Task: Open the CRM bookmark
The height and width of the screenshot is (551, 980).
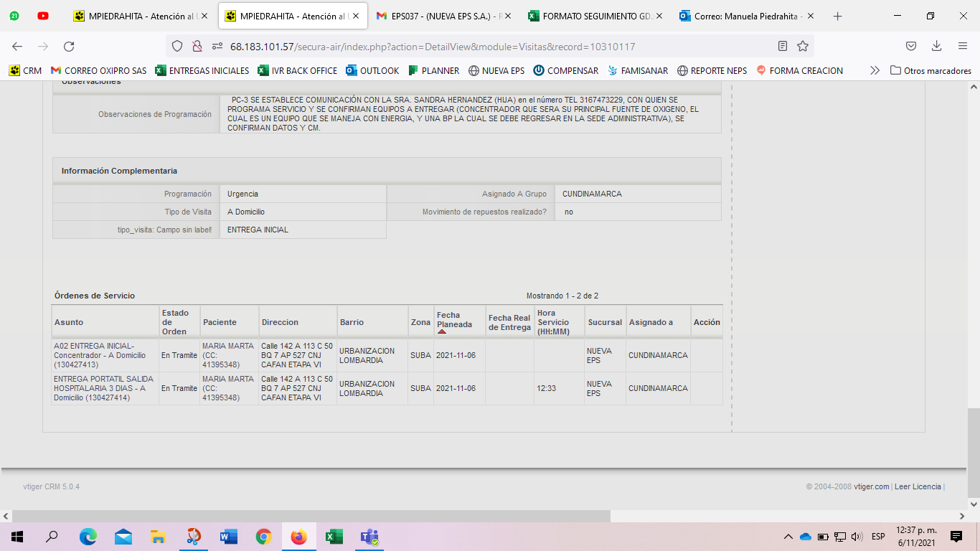Action: coord(25,70)
